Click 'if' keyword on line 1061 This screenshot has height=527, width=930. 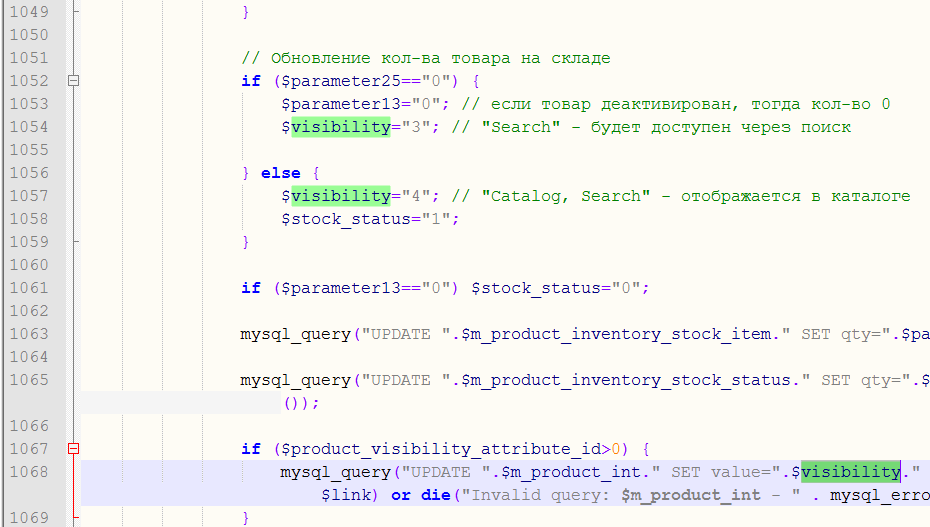(x=251, y=288)
